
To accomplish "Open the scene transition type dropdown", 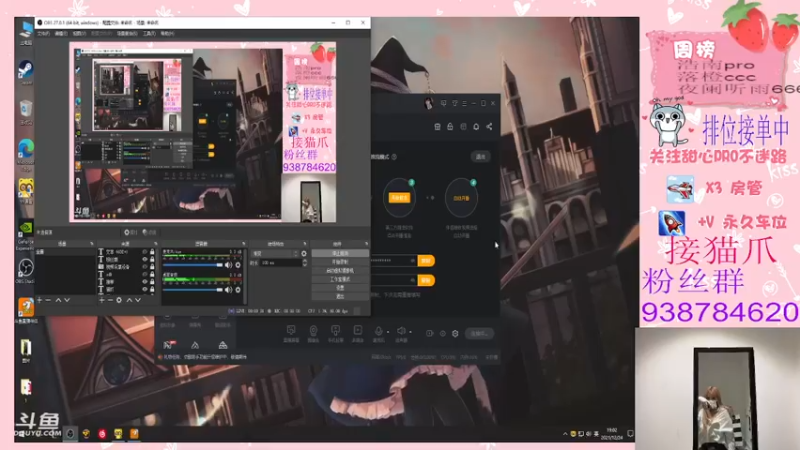I will tap(276, 254).
